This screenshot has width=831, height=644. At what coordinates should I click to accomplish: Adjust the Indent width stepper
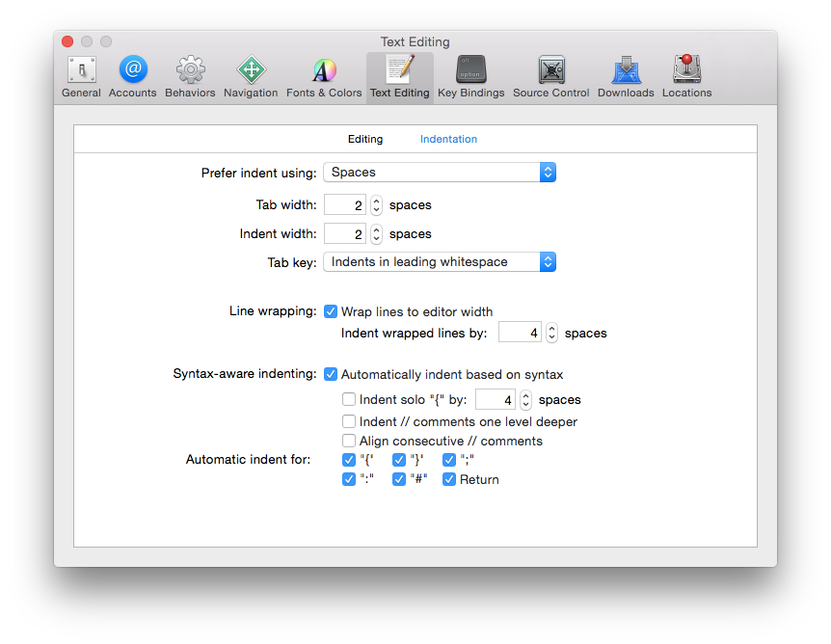(376, 233)
